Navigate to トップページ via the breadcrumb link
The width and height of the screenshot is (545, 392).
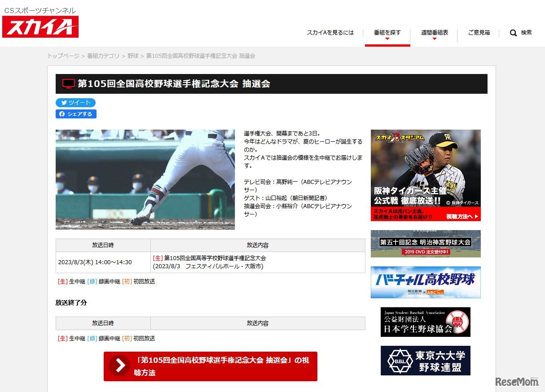click(x=63, y=56)
